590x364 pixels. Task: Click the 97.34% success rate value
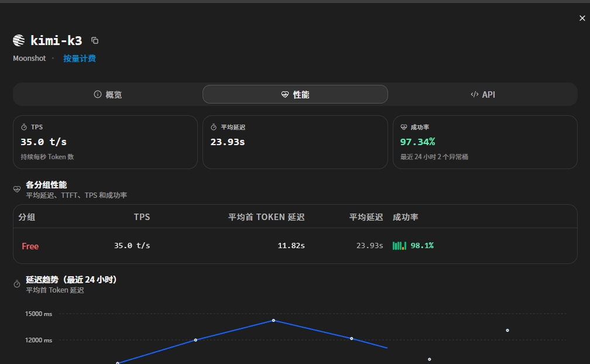(418, 142)
